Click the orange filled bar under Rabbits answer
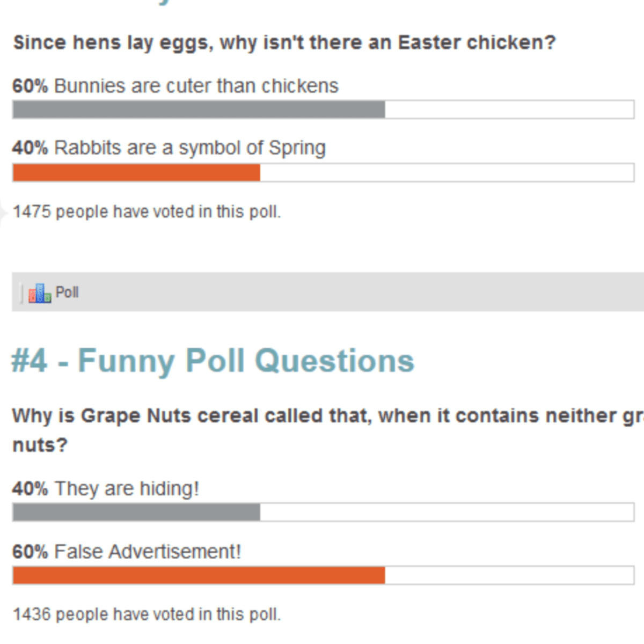The height and width of the screenshot is (644, 644). pyautogui.click(x=136, y=173)
